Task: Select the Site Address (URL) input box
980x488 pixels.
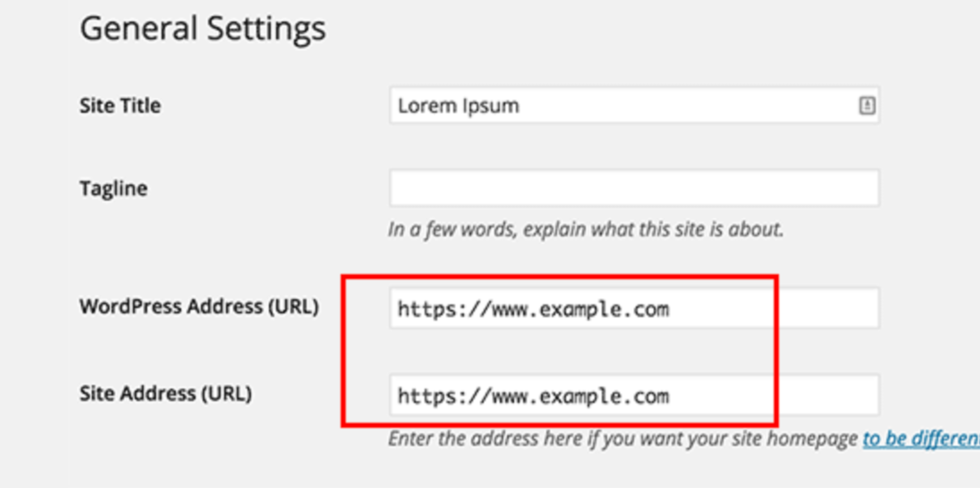Action: [x=634, y=395]
